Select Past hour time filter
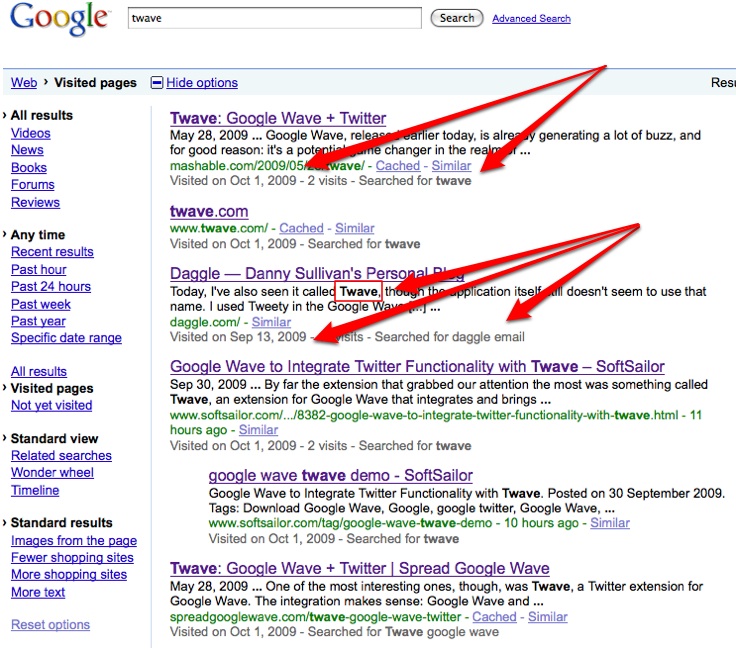 pos(38,269)
